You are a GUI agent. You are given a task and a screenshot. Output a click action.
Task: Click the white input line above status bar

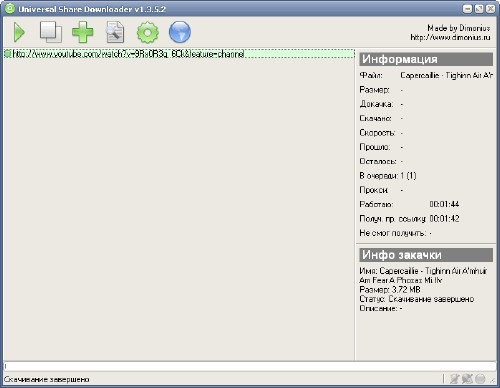coord(250,366)
